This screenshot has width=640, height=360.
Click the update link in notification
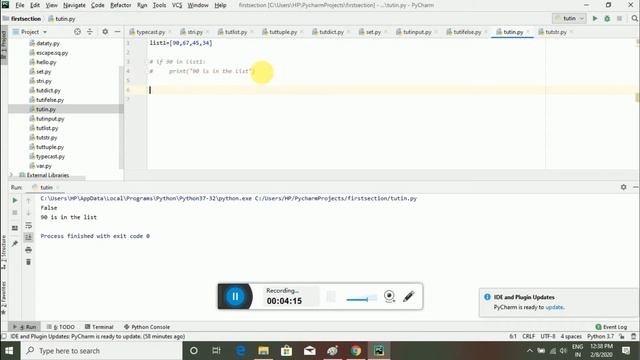click(x=554, y=307)
